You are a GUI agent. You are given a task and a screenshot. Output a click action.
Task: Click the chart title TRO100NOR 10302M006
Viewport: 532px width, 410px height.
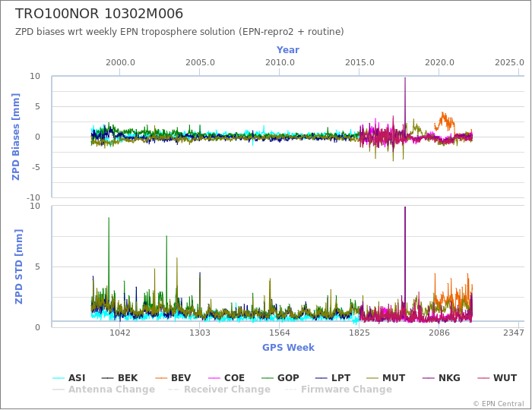(x=99, y=14)
